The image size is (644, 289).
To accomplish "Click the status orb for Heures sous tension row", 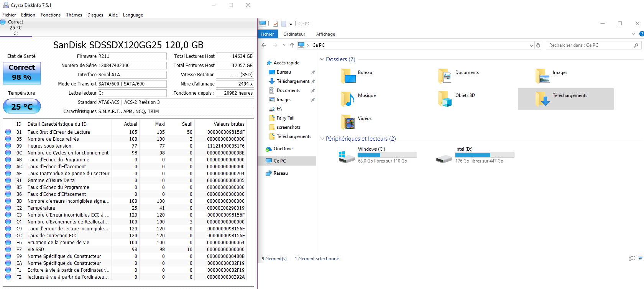I will [8, 146].
